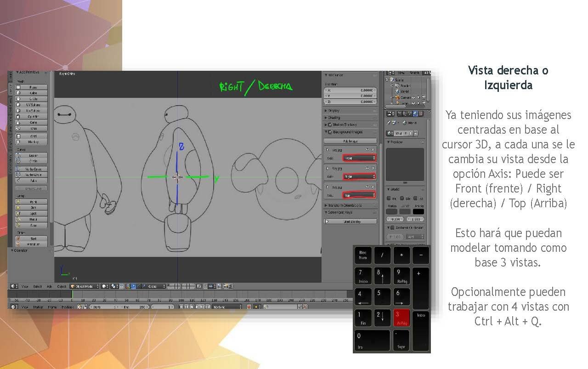Screen dimensions: 588x369
Task: Add a Grid mesh primitive
Action: coord(31,136)
